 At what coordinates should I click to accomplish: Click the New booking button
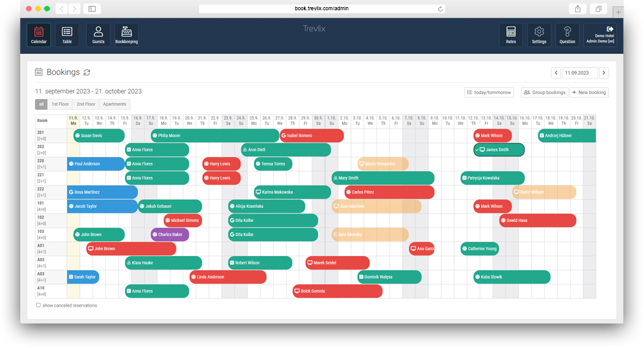tap(589, 93)
